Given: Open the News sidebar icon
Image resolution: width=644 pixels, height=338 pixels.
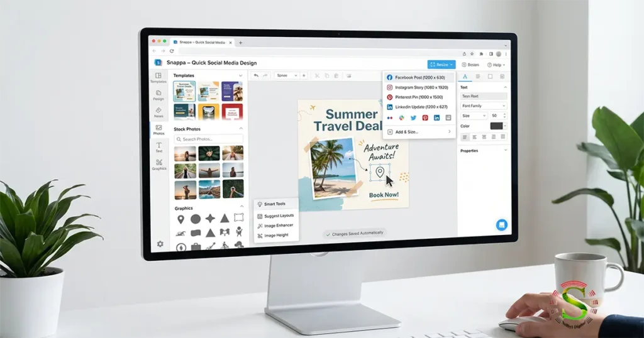Looking at the screenshot, I should [158, 112].
